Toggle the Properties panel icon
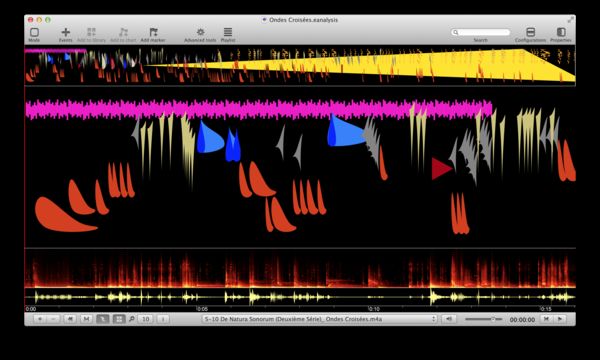 pyautogui.click(x=561, y=32)
